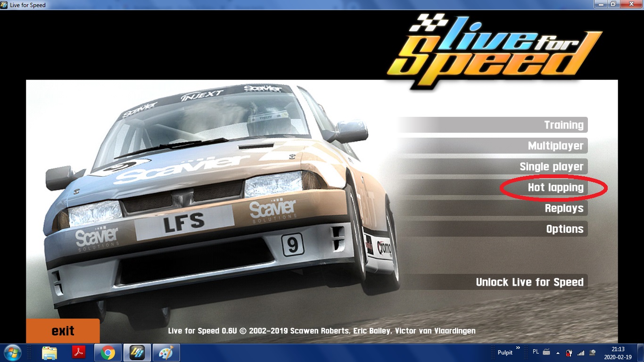Open the clock showing 21:13

(618, 353)
